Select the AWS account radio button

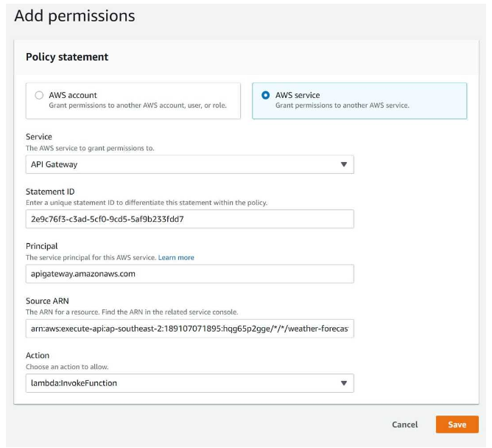tap(39, 95)
